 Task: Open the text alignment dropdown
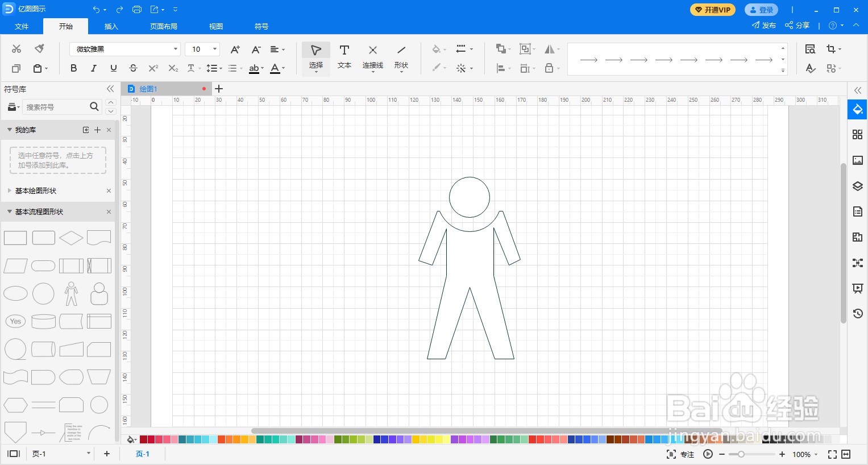[x=277, y=49]
